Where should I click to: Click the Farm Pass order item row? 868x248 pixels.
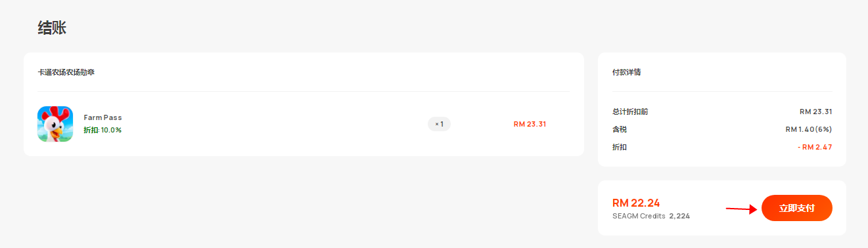pyautogui.click(x=304, y=124)
